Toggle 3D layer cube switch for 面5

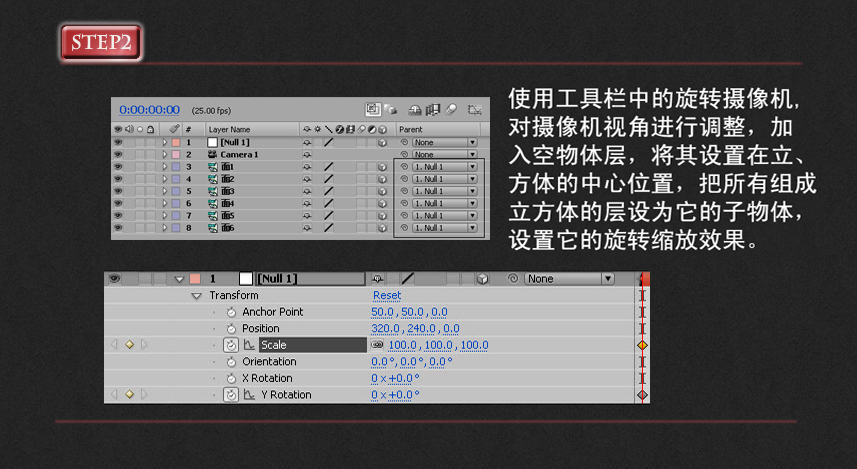click(383, 216)
